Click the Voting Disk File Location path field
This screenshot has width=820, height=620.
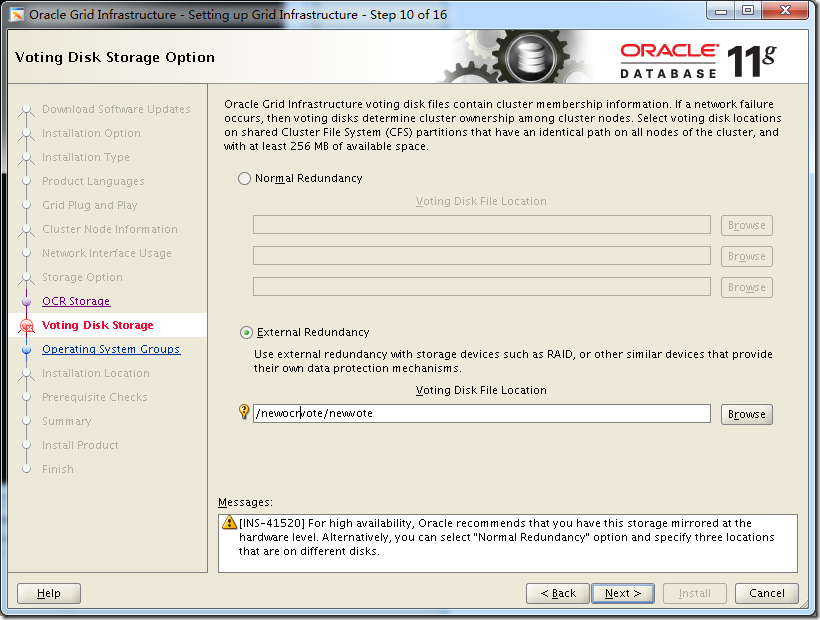[x=482, y=414]
